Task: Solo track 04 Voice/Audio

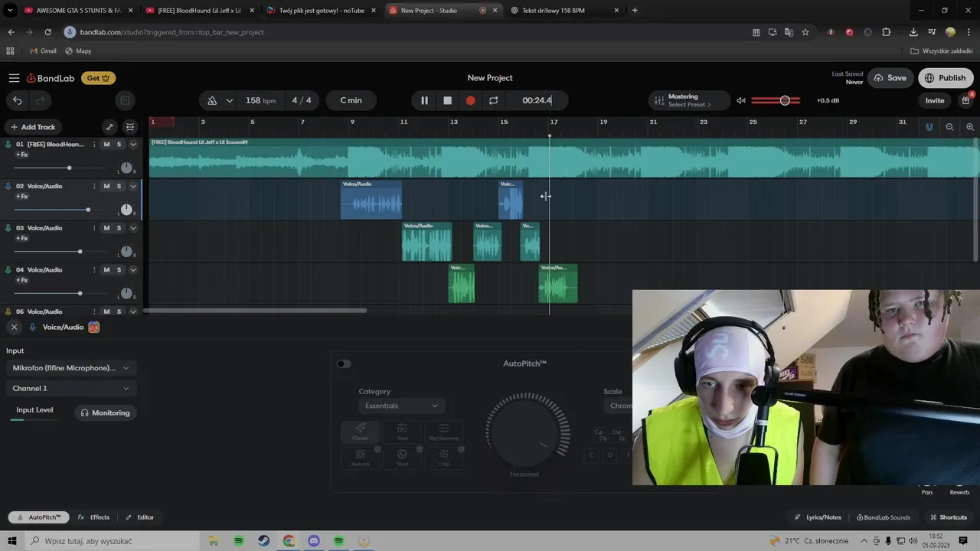Action: (x=119, y=270)
